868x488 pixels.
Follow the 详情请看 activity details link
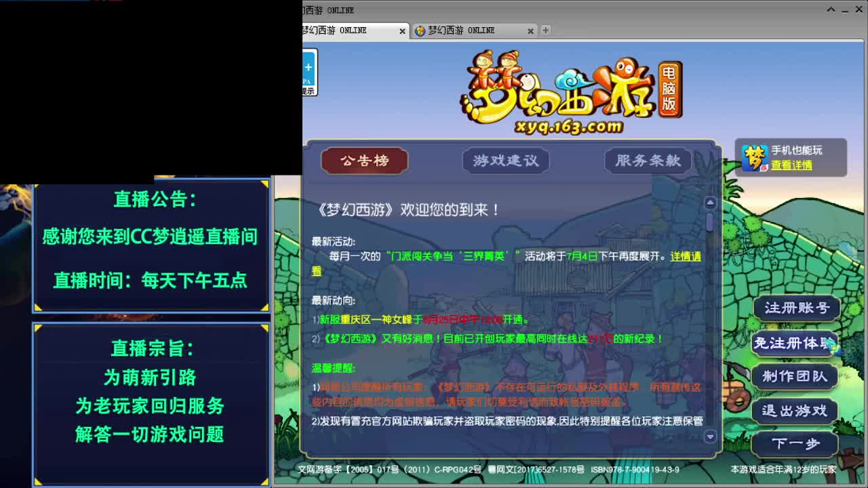point(686,256)
